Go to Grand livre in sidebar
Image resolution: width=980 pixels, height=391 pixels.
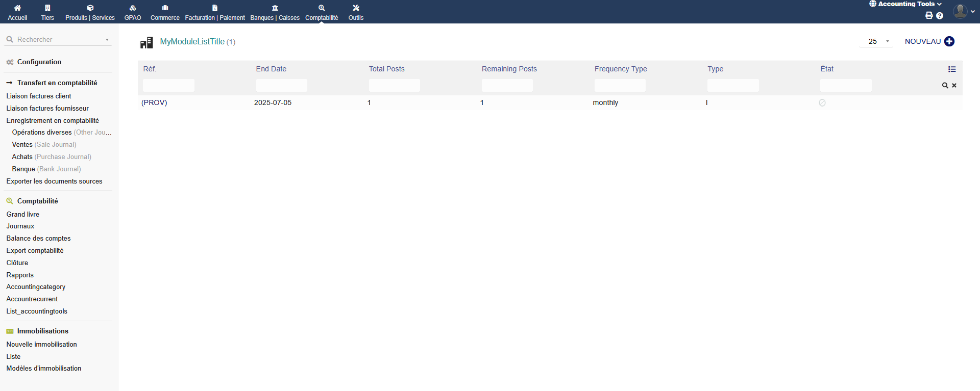(x=23, y=215)
